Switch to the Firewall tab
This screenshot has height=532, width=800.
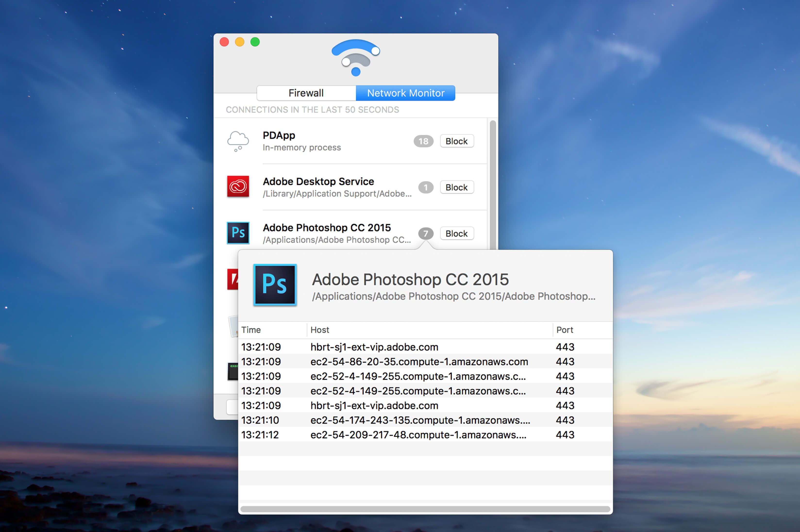click(x=306, y=93)
